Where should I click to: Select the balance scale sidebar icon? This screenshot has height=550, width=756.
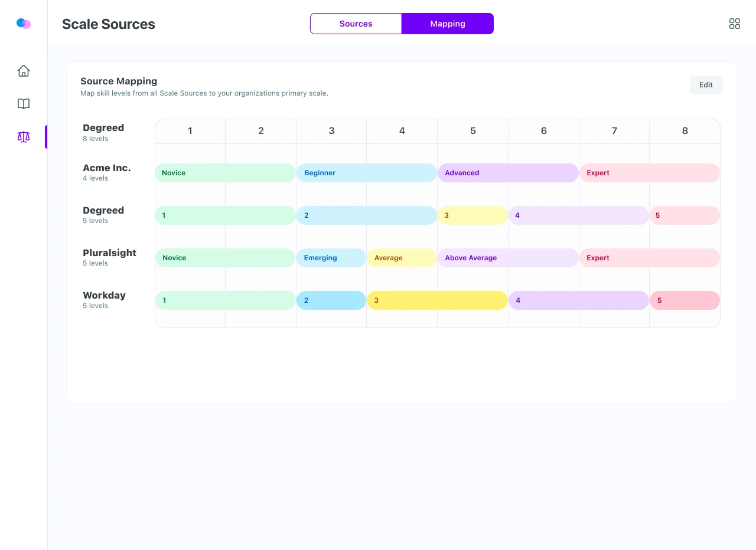[24, 137]
